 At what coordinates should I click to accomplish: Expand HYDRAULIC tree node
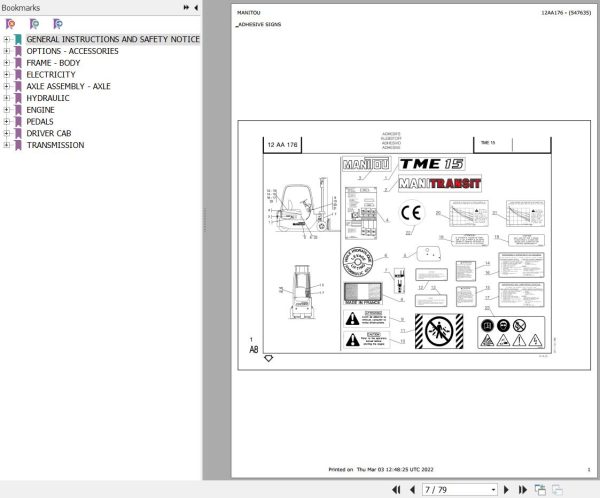tap(6, 98)
